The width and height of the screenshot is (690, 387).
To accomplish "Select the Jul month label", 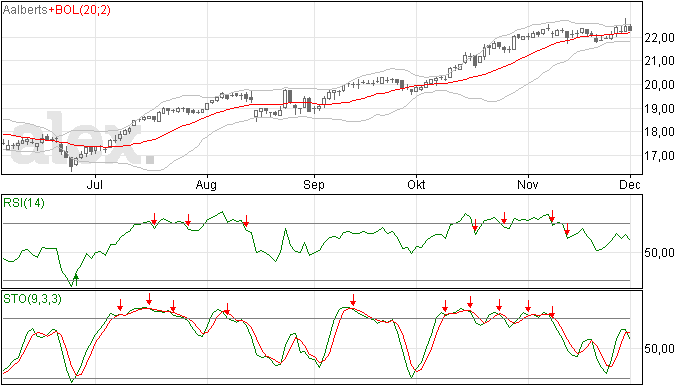I will [95, 184].
